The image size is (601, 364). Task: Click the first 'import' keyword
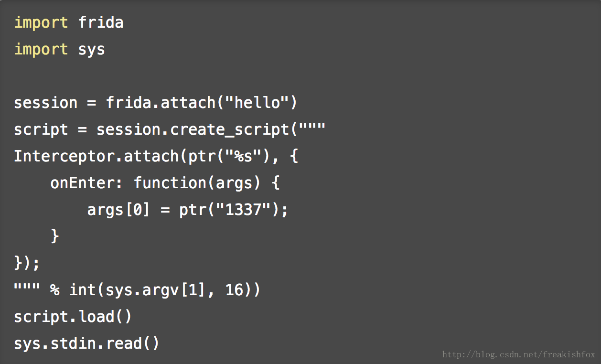coord(41,22)
